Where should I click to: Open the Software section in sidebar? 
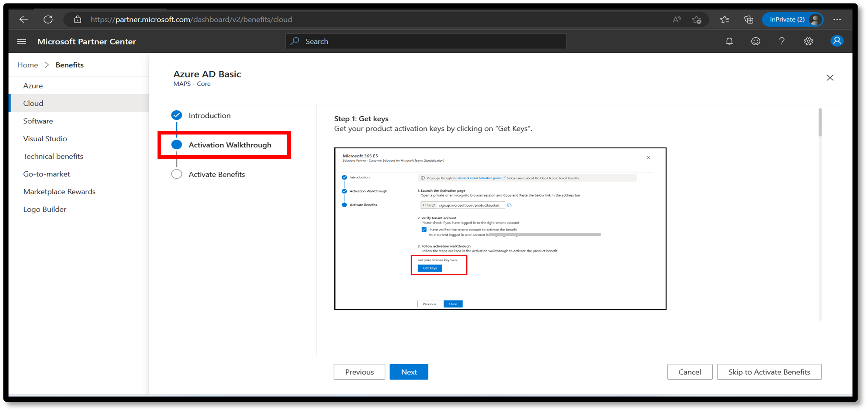point(38,121)
